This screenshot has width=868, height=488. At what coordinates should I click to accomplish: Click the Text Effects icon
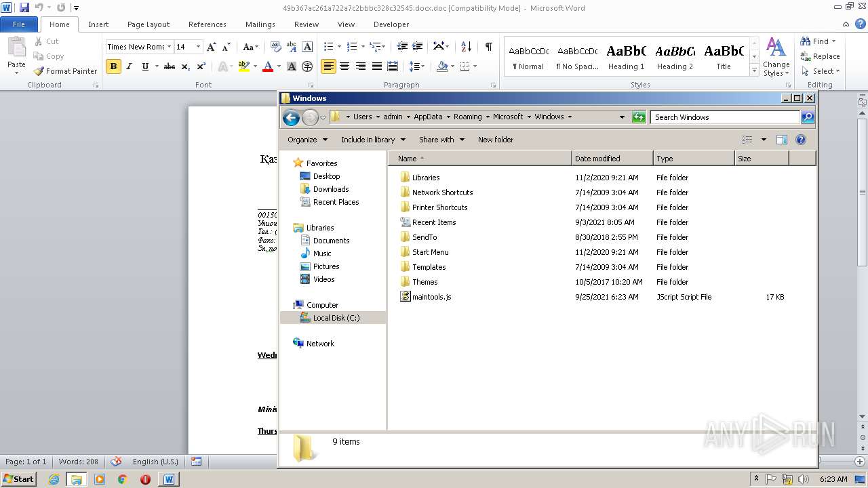click(x=222, y=66)
